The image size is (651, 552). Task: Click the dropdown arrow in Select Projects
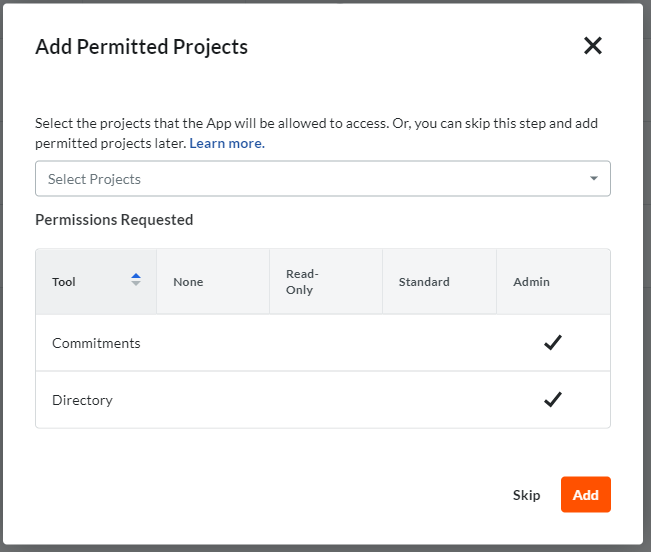point(594,178)
